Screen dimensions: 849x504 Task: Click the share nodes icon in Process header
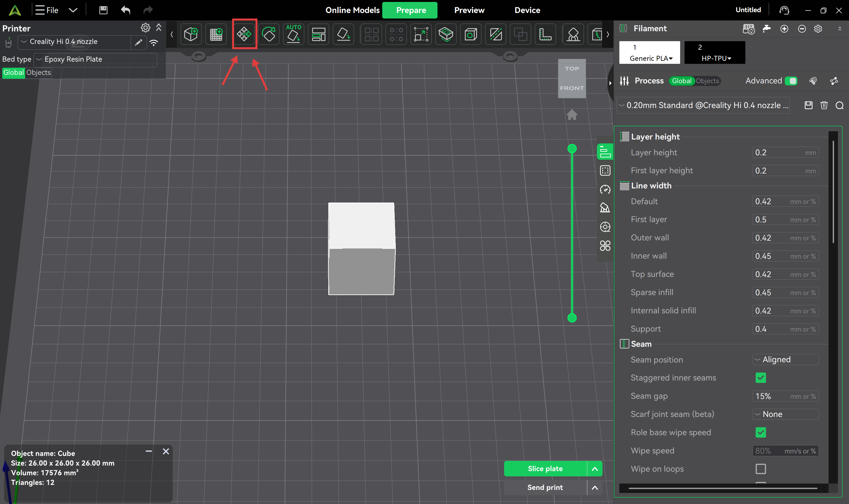click(834, 81)
